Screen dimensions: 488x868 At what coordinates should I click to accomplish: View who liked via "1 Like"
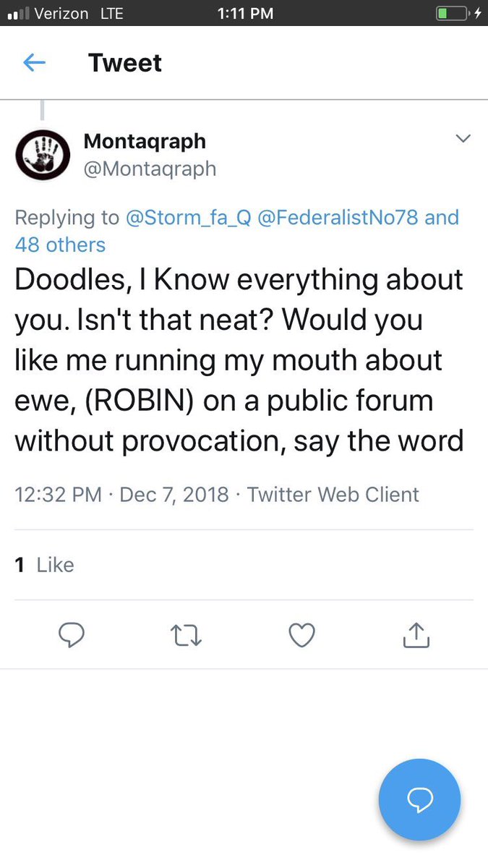click(45, 564)
